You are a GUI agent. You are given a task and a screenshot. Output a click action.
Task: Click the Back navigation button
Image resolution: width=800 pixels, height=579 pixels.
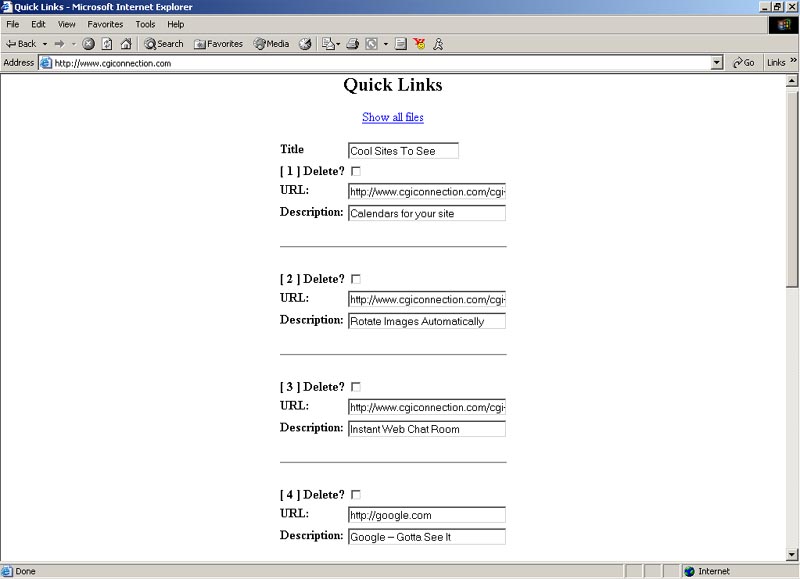coord(21,44)
